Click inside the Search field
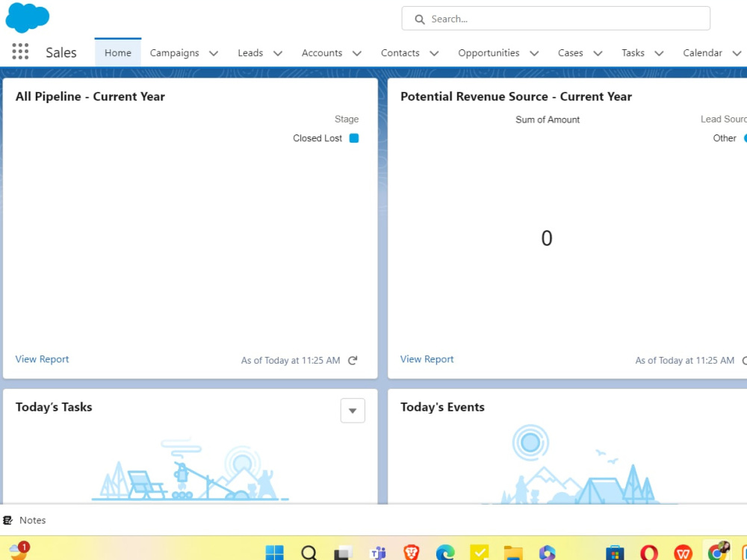 (556, 19)
